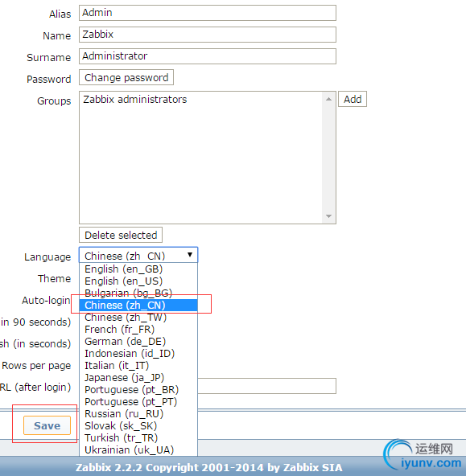Choose French (fr_FR) language option
This screenshot has height=476, width=466.
point(138,330)
